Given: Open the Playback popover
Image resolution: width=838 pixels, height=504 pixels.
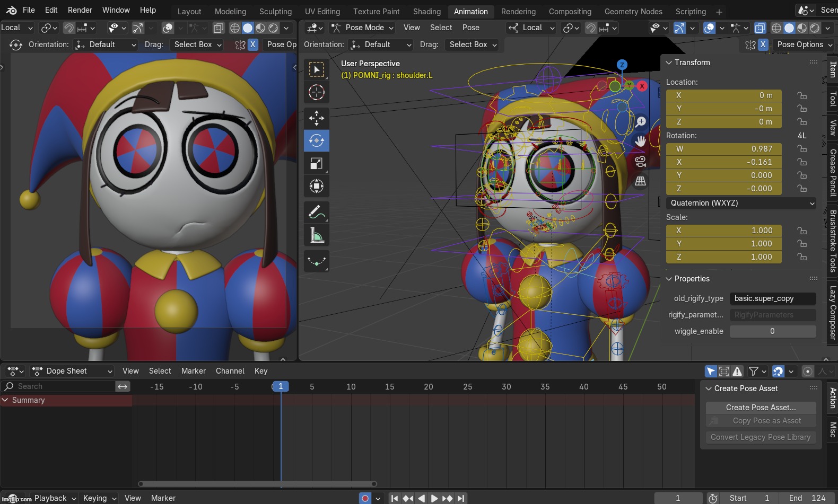Looking at the screenshot, I should [55, 498].
